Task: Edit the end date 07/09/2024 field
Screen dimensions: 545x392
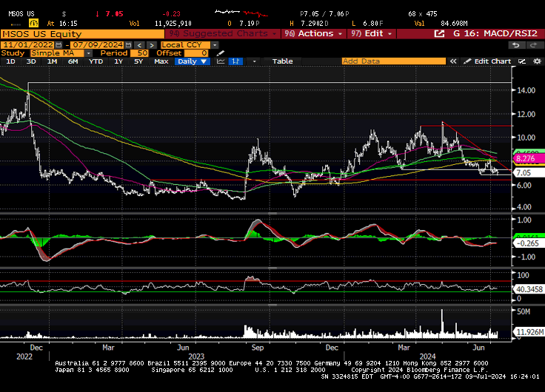Action: (x=98, y=45)
